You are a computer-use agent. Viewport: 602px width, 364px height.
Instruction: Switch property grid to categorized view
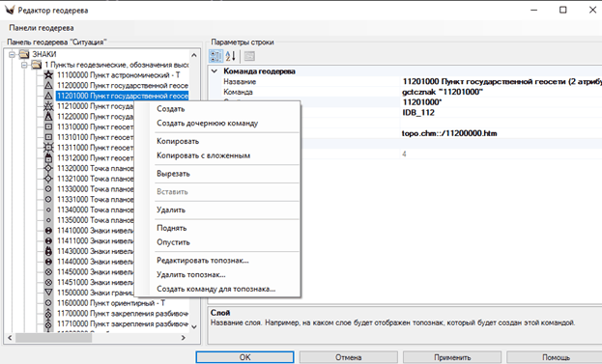click(x=215, y=56)
